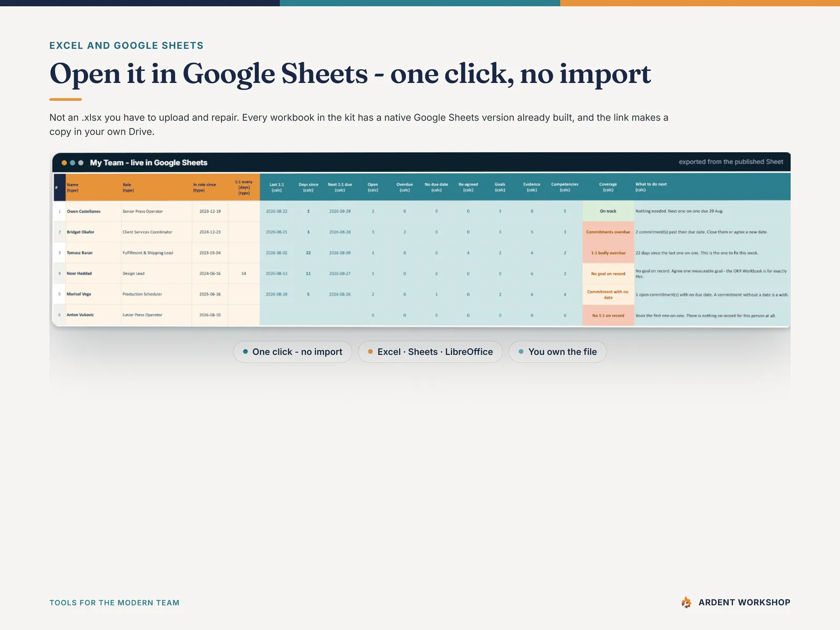
Task: Click the 'No due date (calc)' column header
Action: point(436,187)
